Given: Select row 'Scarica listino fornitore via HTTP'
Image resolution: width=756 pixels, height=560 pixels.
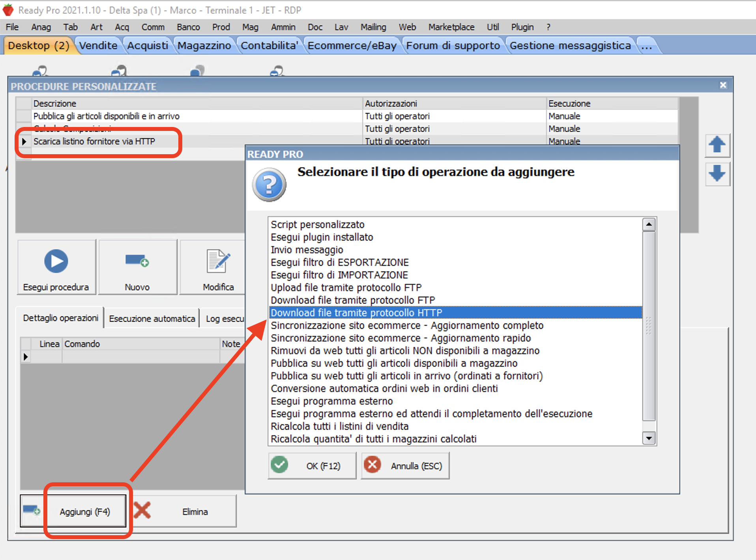Looking at the screenshot, I should 347,141.
